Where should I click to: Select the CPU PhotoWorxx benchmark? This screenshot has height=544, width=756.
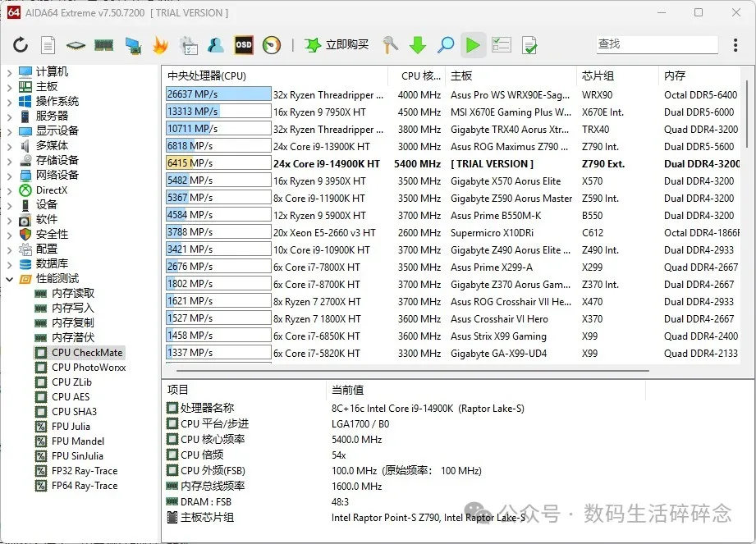click(89, 368)
